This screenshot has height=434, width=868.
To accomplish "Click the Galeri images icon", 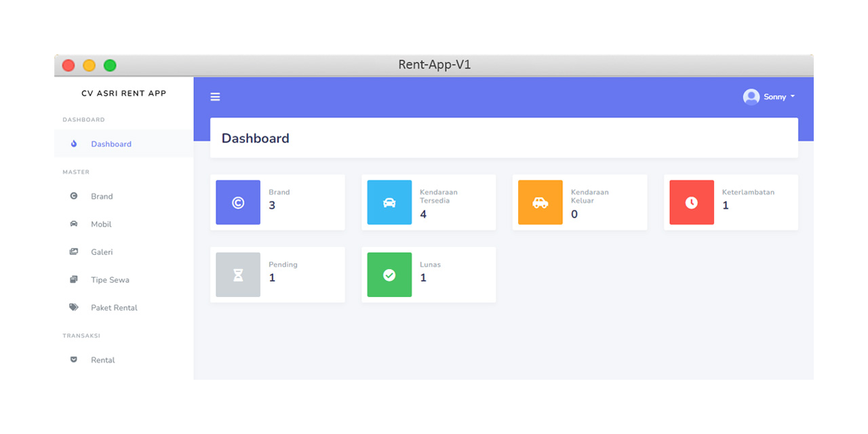I will [74, 252].
